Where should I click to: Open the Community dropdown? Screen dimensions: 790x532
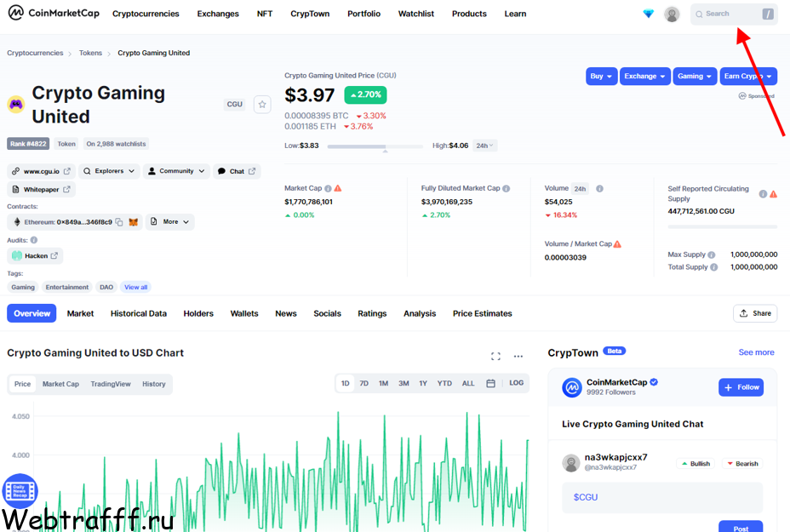[176, 171]
